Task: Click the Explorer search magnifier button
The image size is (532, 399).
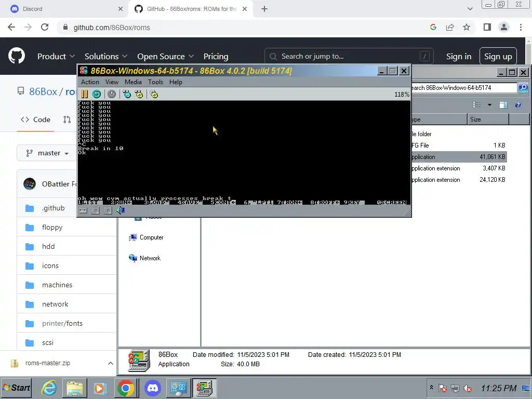Action: pyautogui.click(x=523, y=87)
